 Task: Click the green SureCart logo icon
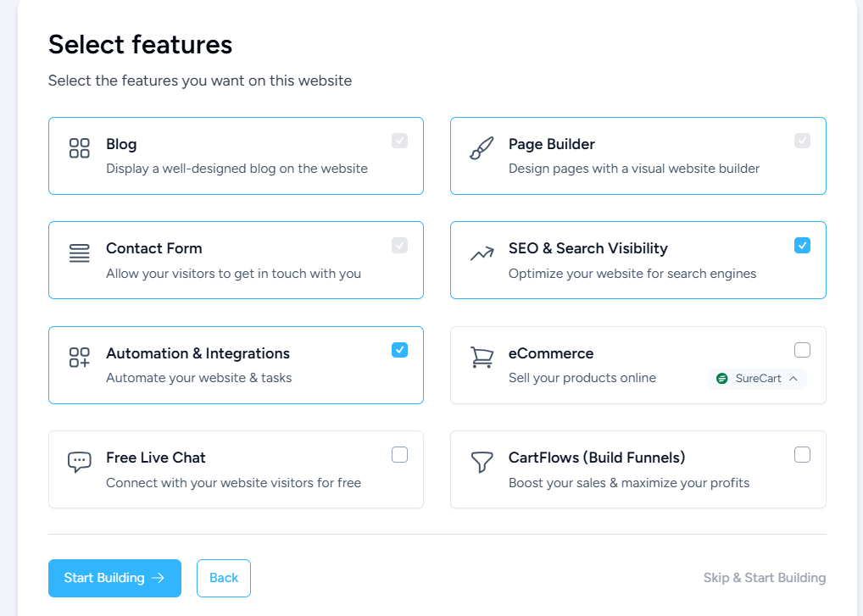pyautogui.click(x=722, y=379)
